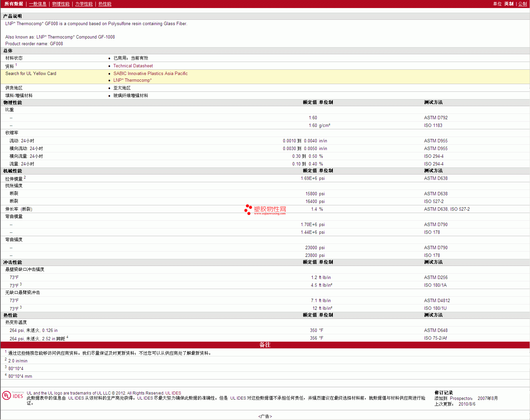Click the 悬壁梁缺口冲击强度 row label

coord(25,270)
